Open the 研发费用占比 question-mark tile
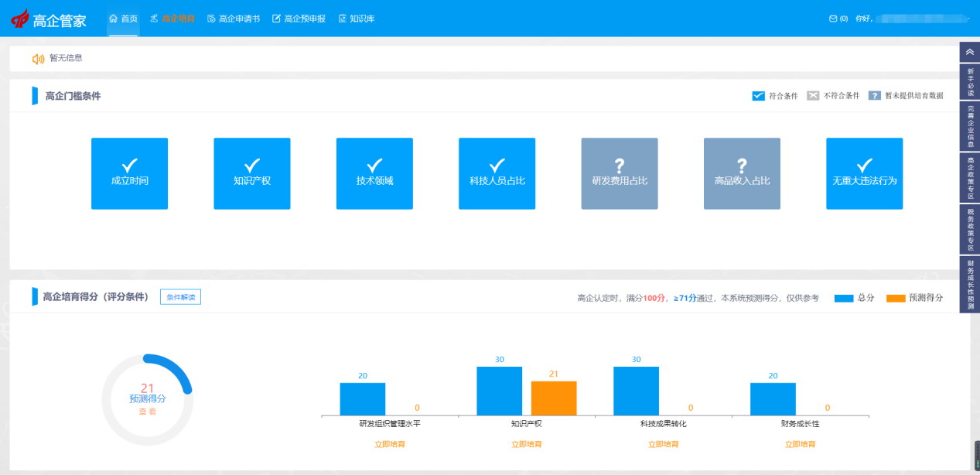This screenshot has width=980, height=475. [x=619, y=173]
